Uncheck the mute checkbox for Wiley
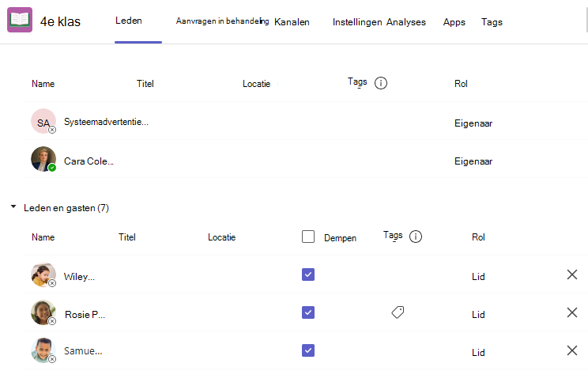The height and width of the screenshot is (371, 588). pos(308,274)
